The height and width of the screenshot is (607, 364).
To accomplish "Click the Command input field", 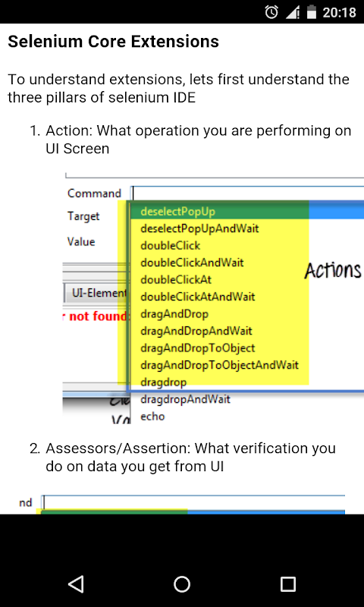I will [247, 193].
